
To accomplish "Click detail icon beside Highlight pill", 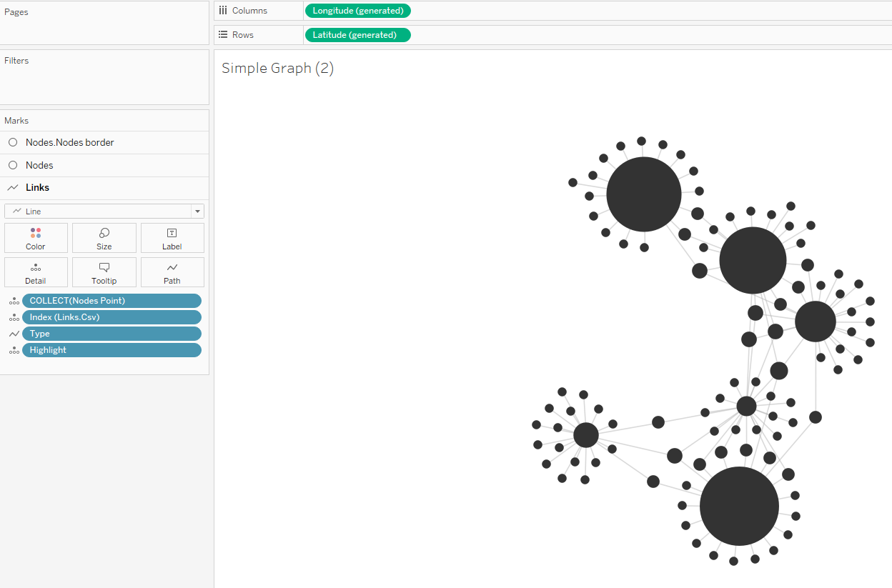I will click(14, 350).
